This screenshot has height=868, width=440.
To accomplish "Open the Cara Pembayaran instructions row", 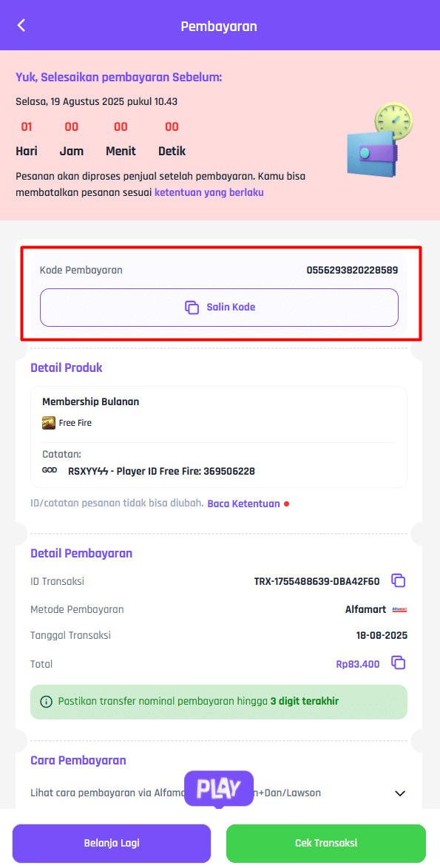I will (219, 793).
